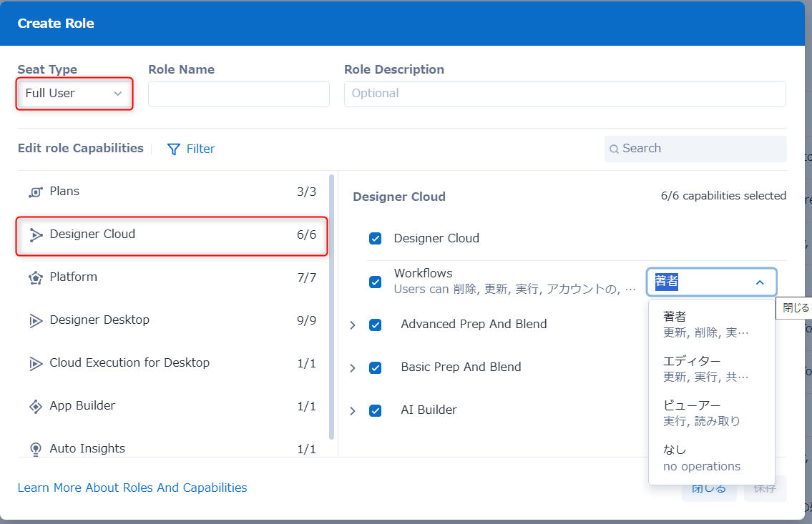The height and width of the screenshot is (524, 812).
Task: Click the Designer Cloud section heading
Action: 398,197
